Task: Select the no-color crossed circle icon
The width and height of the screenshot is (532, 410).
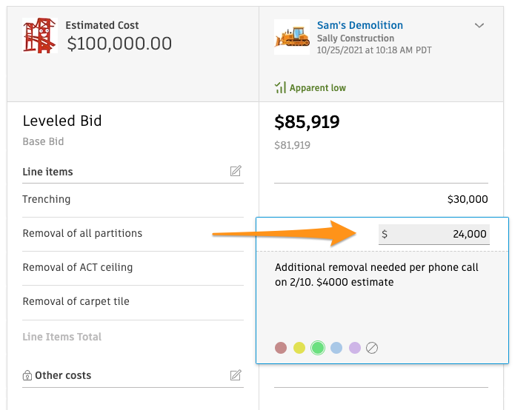Action: [372, 348]
